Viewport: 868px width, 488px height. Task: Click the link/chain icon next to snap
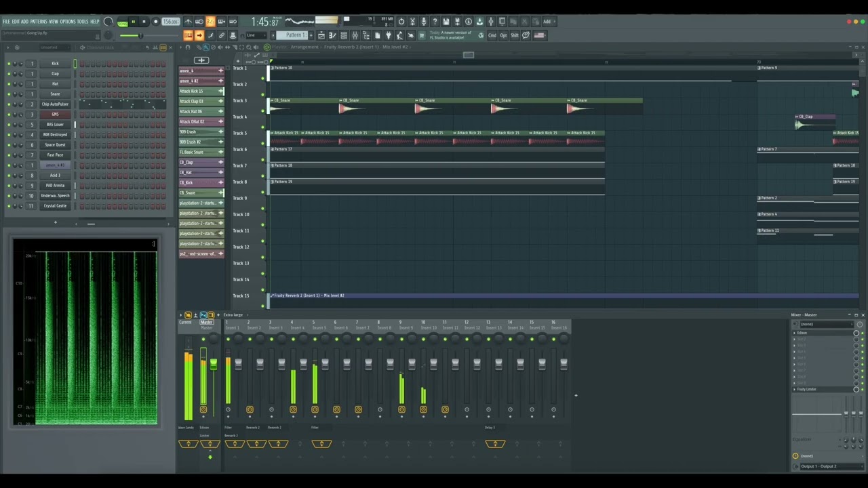click(x=221, y=35)
